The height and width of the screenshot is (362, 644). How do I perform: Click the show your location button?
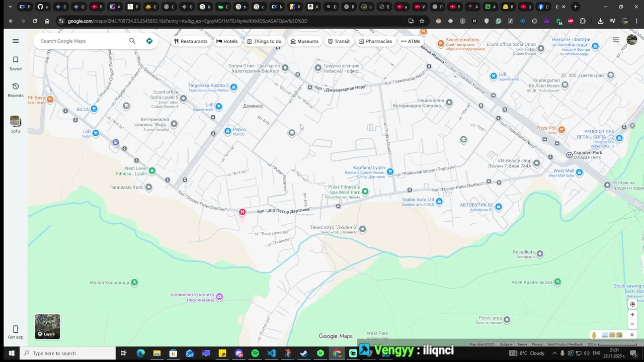632,304
